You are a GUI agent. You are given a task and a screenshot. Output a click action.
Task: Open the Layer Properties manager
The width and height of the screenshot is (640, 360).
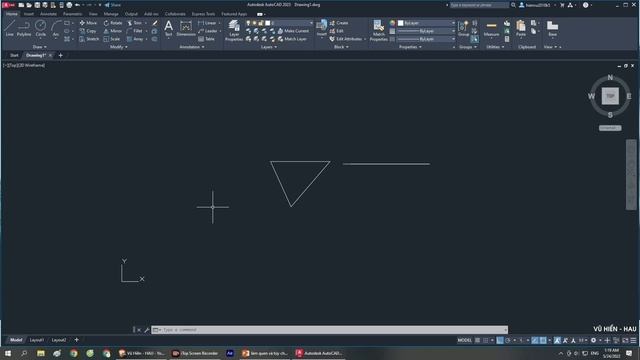click(x=234, y=30)
